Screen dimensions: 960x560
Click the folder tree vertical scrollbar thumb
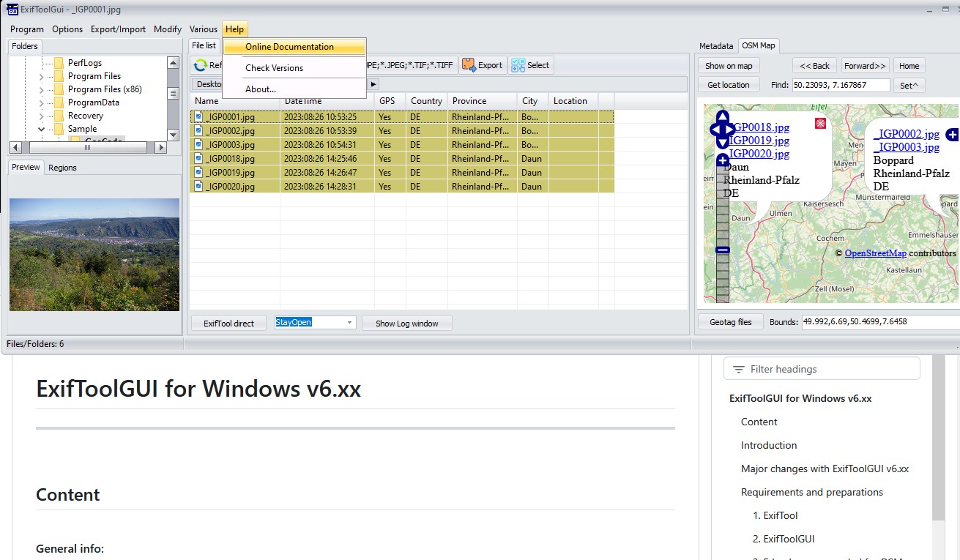click(173, 94)
